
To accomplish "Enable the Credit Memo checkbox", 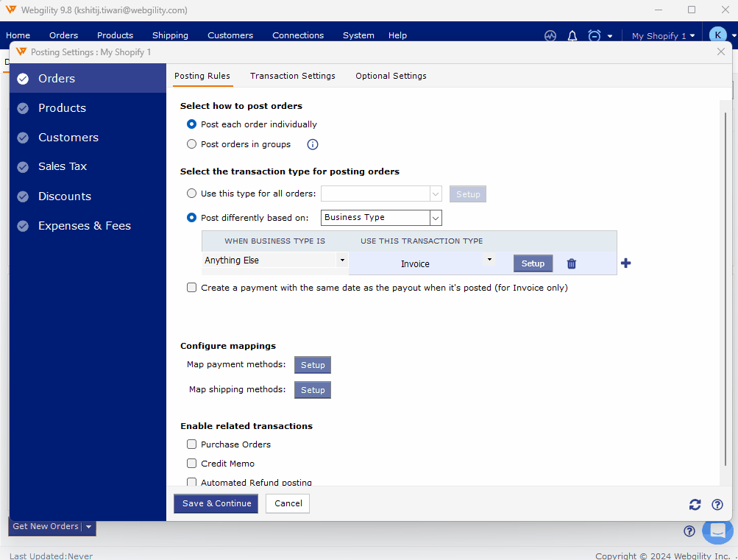I will pyautogui.click(x=192, y=464).
